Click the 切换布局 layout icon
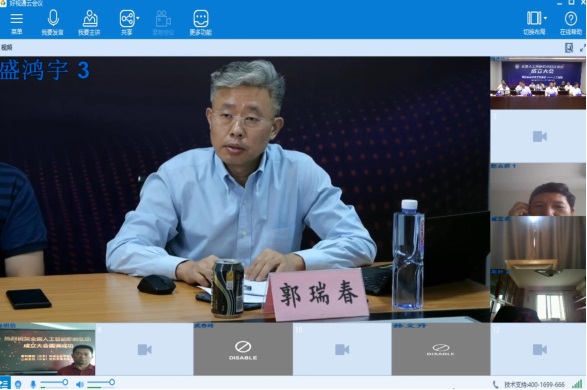587x390 pixels. point(534,18)
